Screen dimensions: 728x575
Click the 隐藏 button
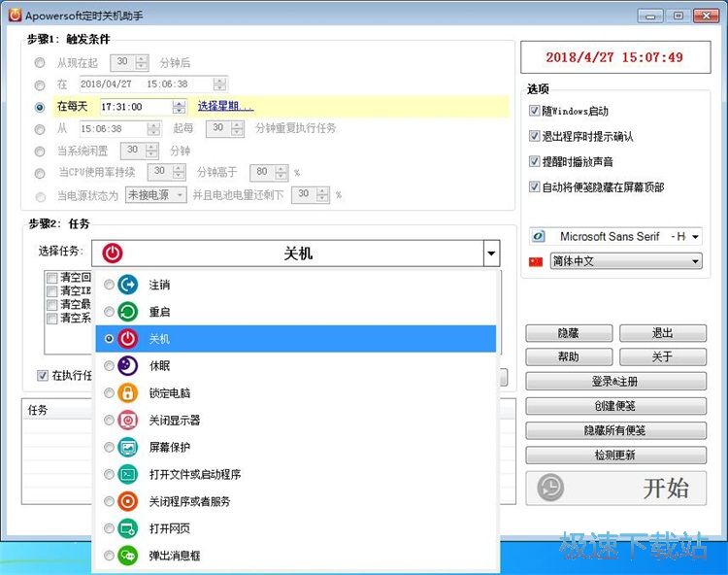pos(569,333)
